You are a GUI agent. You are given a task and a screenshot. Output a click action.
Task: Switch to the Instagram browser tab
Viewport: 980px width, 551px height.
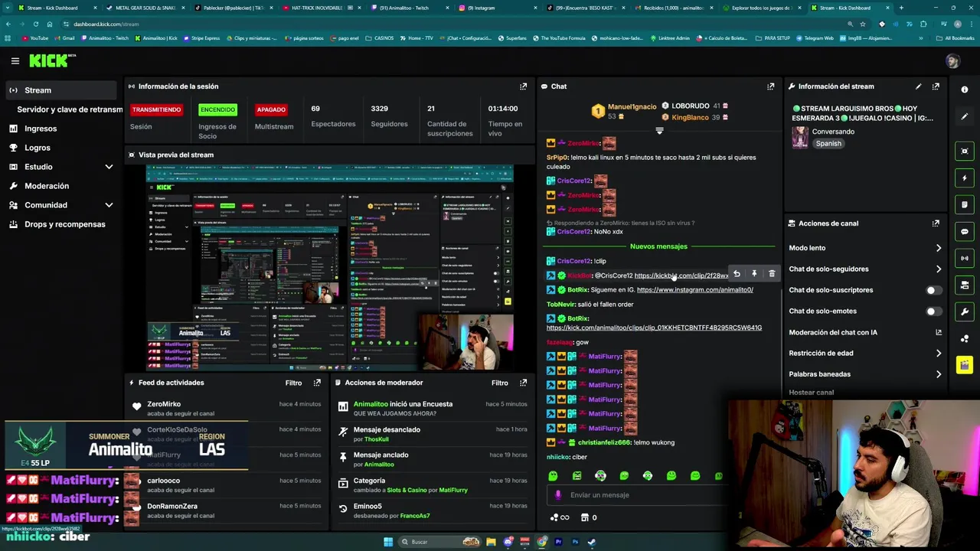(x=495, y=8)
